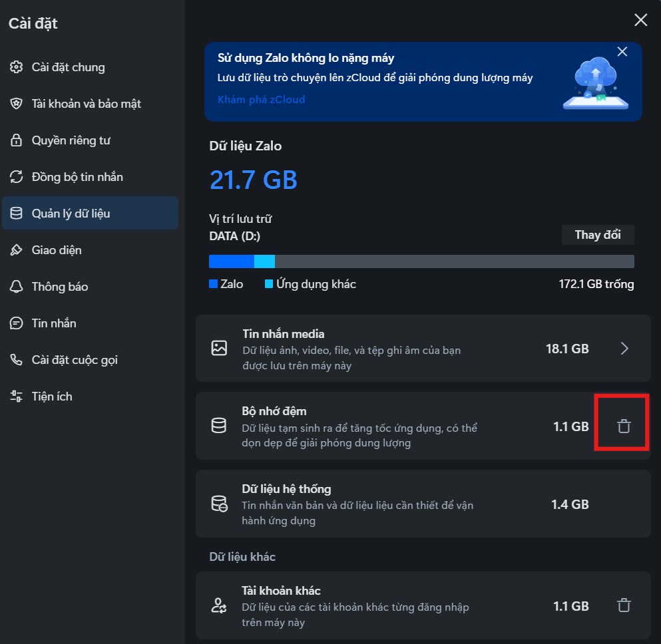Click the storage usage progress bar
Viewport: 661px width, 644px height.
[421, 261]
